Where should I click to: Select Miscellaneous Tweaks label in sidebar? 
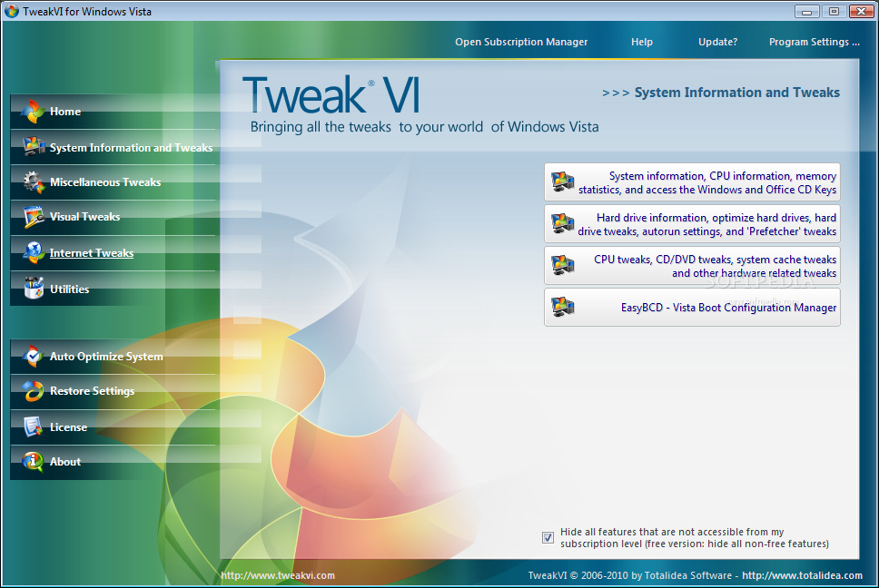(105, 182)
